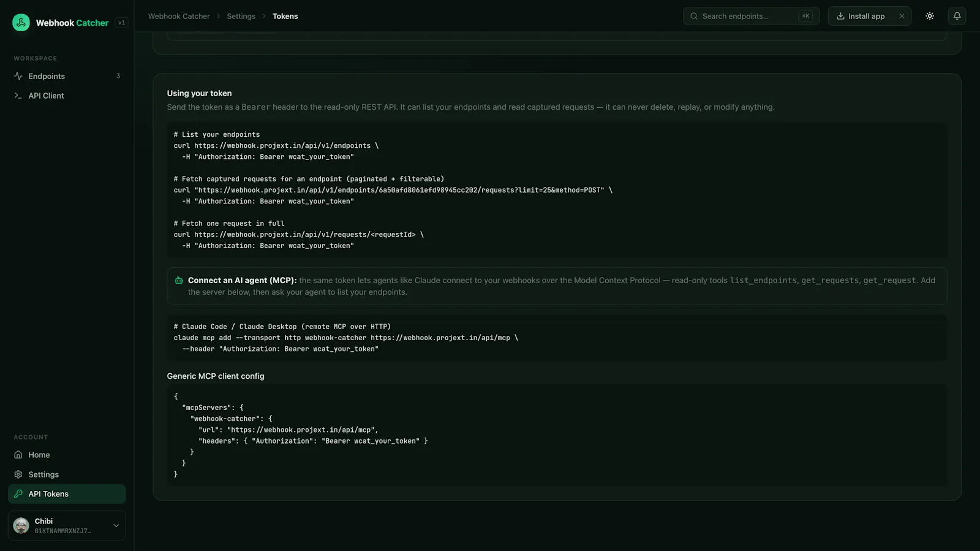Dismiss the Install app prompt
Image resolution: width=980 pixels, height=551 pixels.
(x=902, y=16)
